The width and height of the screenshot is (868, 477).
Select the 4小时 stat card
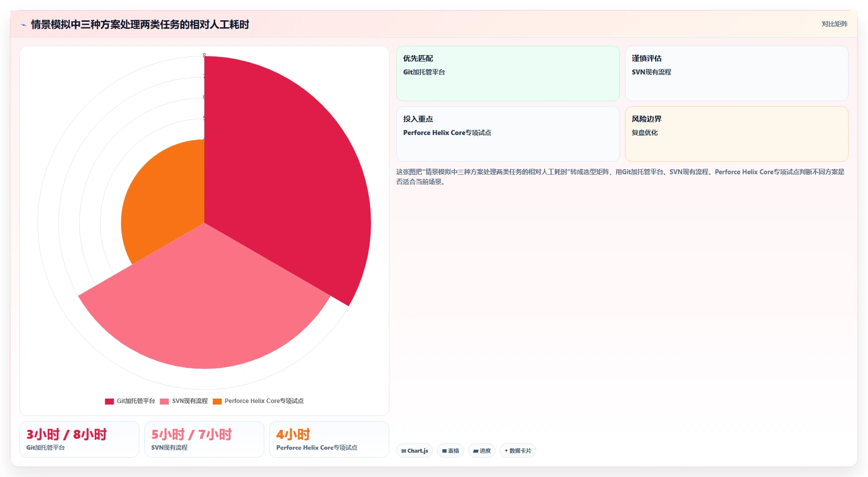click(x=329, y=439)
